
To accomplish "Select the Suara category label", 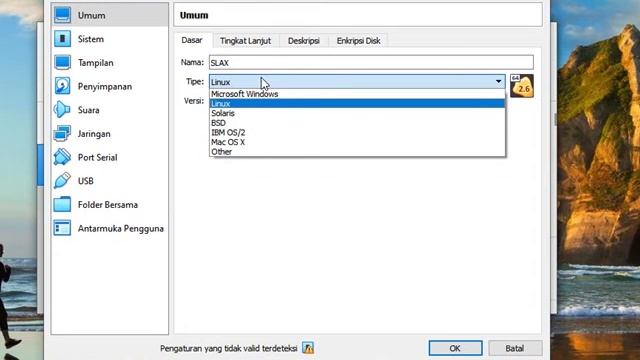I will pyautogui.click(x=89, y=110).
